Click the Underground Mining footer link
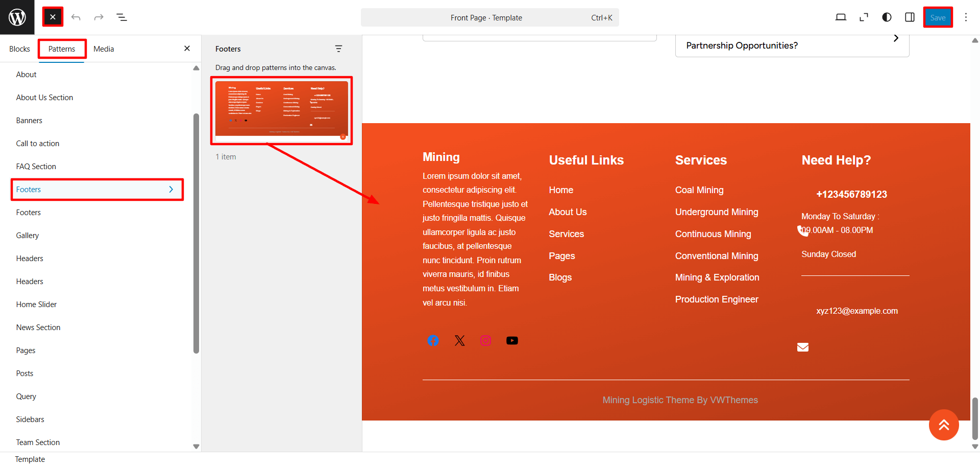 tap(717, 212)
